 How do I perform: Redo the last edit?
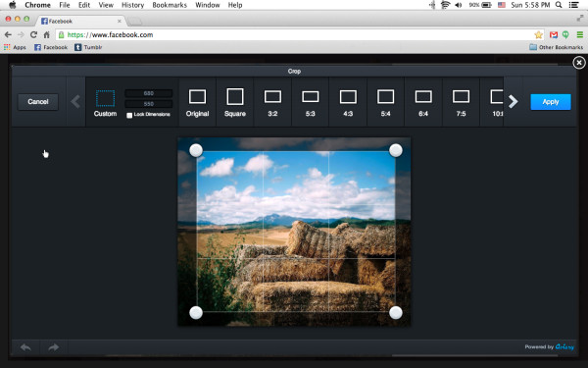click(x=54, y=347)
